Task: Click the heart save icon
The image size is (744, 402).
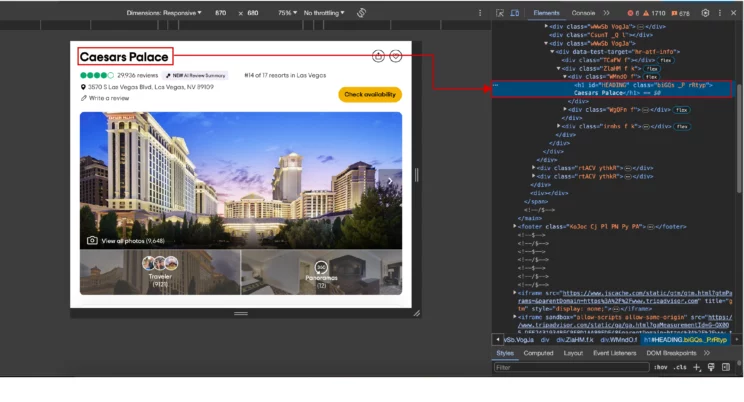Action: (396, 56)
